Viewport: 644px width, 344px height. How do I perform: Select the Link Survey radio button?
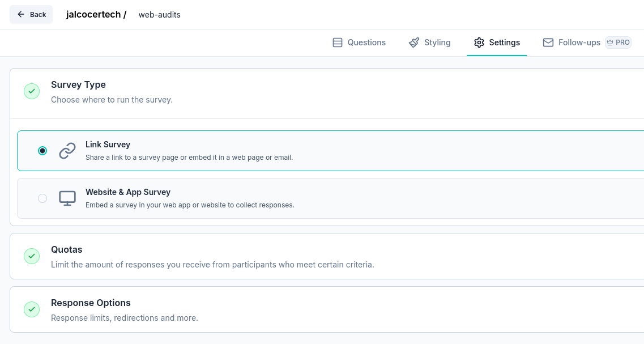[x=42, y=151]
